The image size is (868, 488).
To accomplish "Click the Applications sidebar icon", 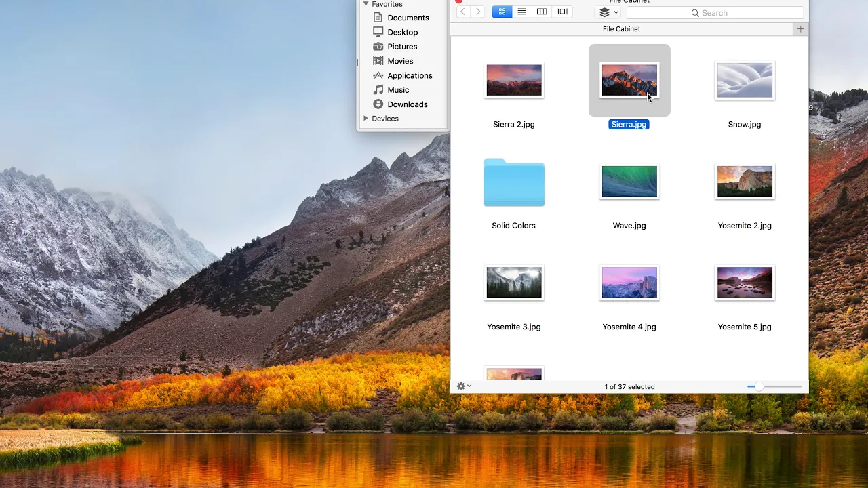I will pyautogui.click(x=378, y=75).
